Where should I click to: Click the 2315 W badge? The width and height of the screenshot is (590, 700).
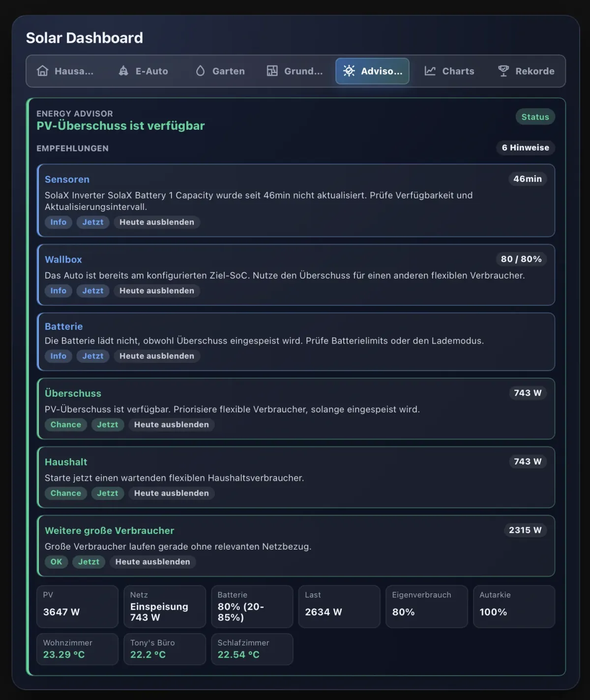point(525,530)
